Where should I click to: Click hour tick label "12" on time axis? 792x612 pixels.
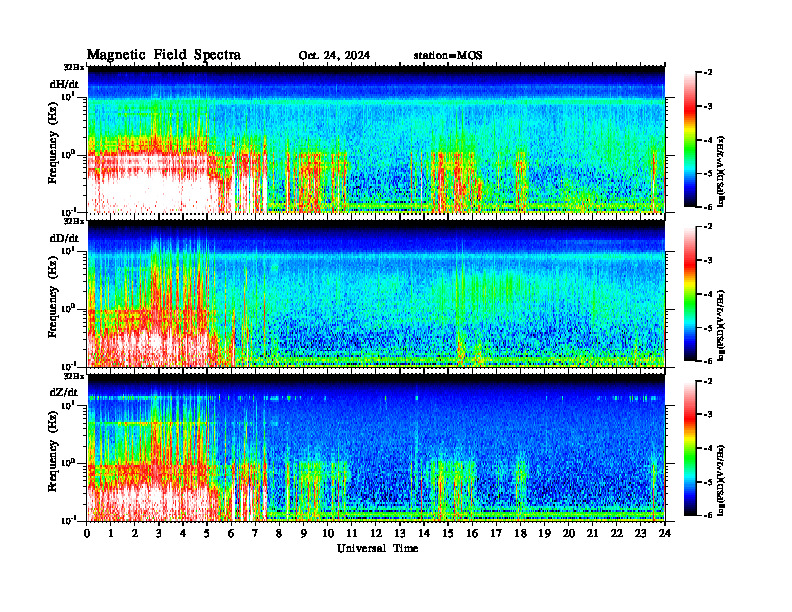[x=376, y=533]
